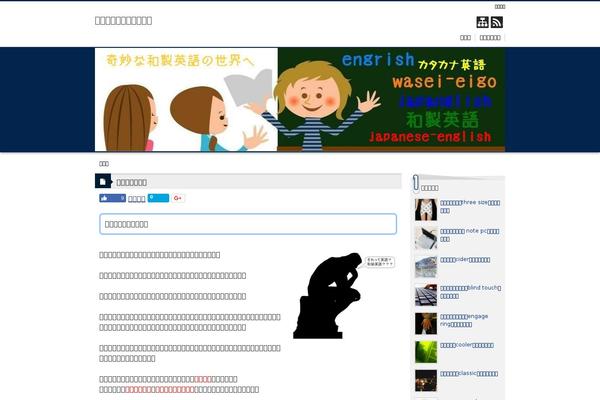600x400 pixels.
Task: Click the underlined link beside the like button
Action: [x=137, y=199]
